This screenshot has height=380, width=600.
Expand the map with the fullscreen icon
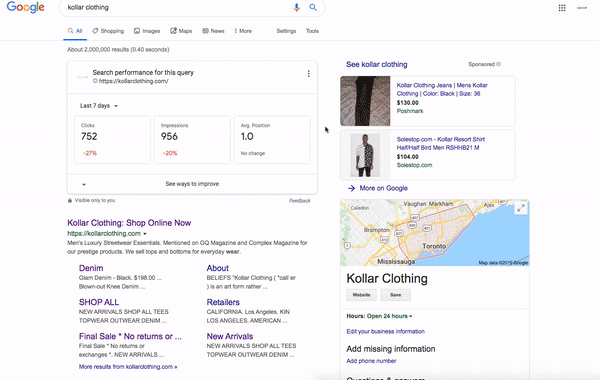(521, 209)
